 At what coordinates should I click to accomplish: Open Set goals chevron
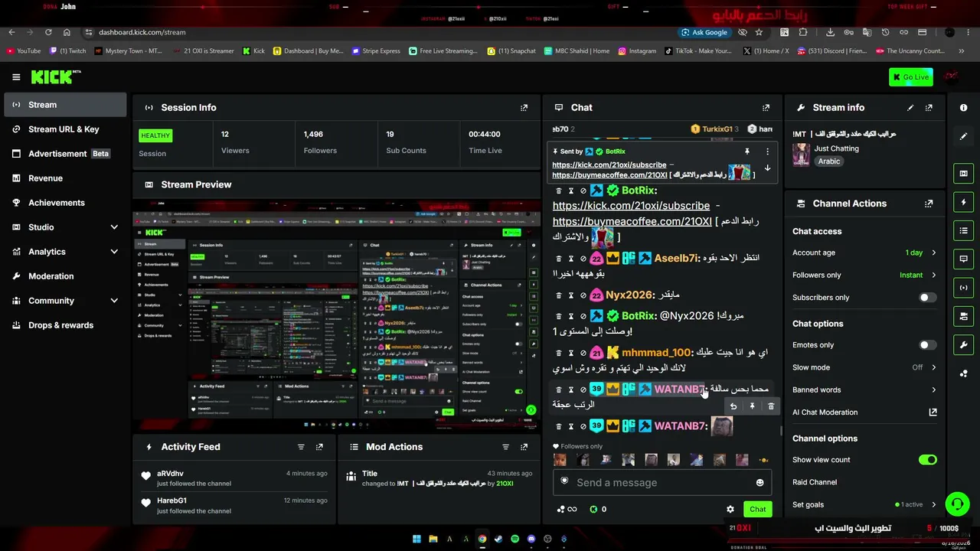(933, 505)
